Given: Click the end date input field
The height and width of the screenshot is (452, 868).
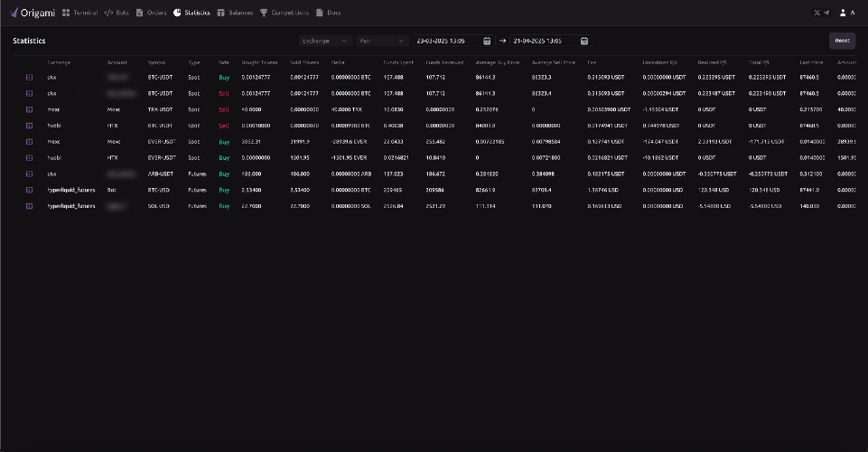Looking at the screenshot, I should tap(544, 41).
